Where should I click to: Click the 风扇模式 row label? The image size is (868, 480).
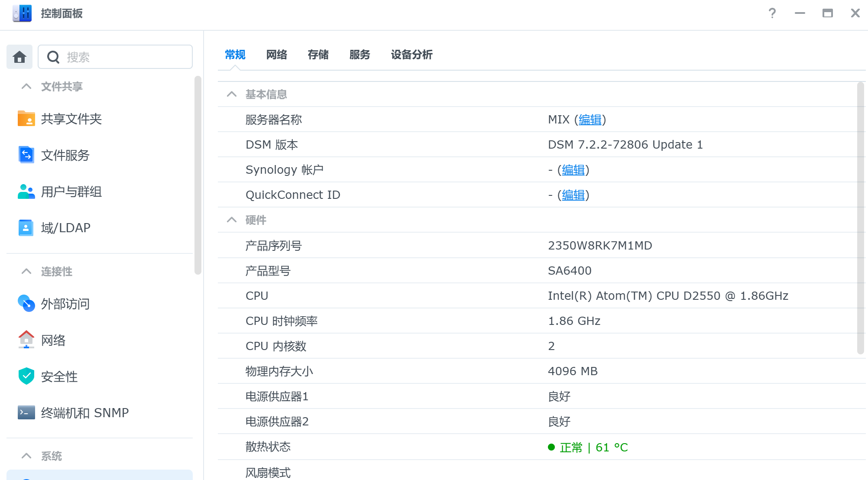tap(268, 473)
